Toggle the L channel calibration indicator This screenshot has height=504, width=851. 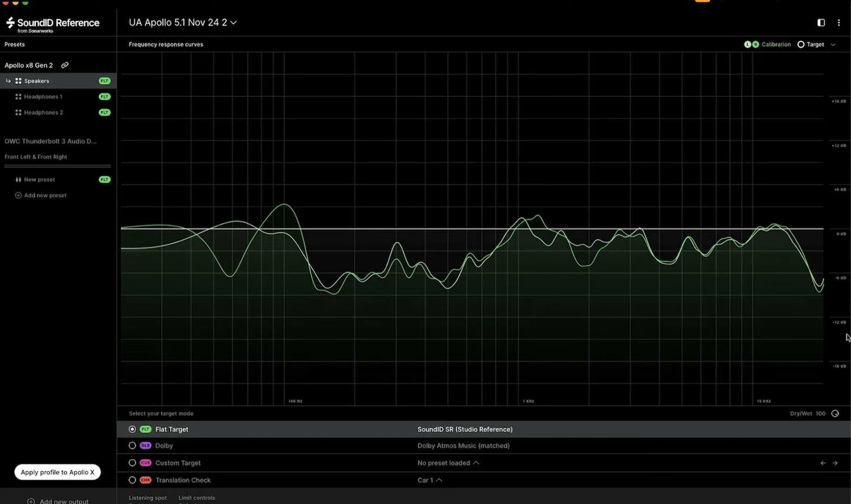pyautogui.click(x=748, y=44)
